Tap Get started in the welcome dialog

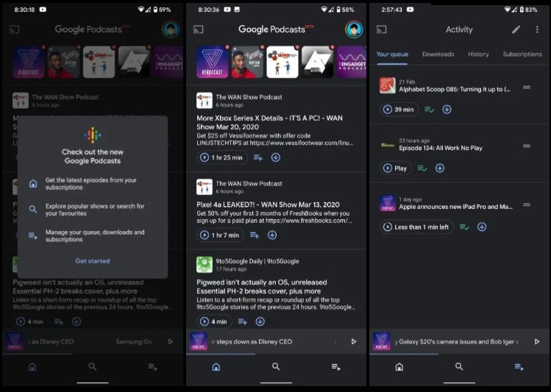[x=93, y=261]
